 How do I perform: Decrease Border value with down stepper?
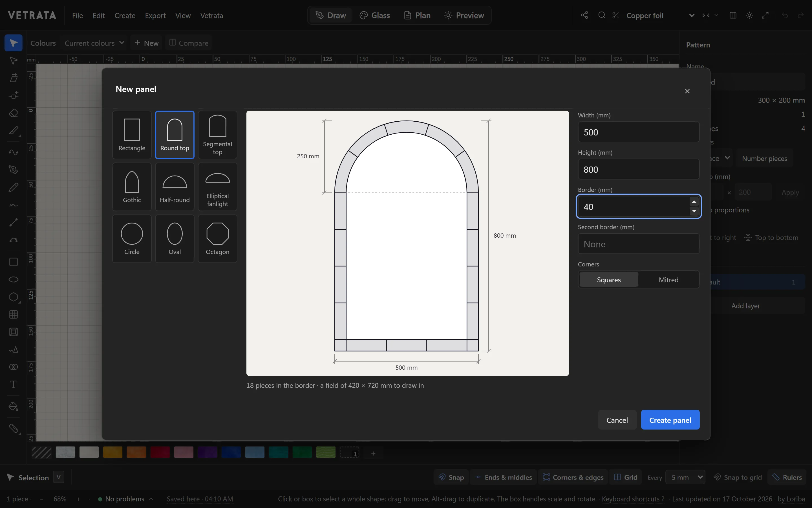(694, 211)
